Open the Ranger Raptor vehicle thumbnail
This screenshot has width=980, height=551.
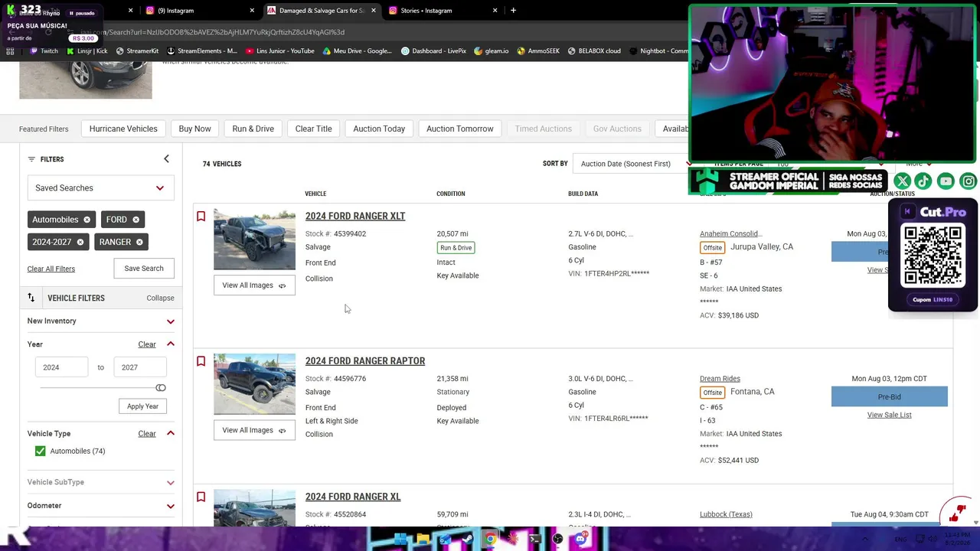[x=254, y=383]
